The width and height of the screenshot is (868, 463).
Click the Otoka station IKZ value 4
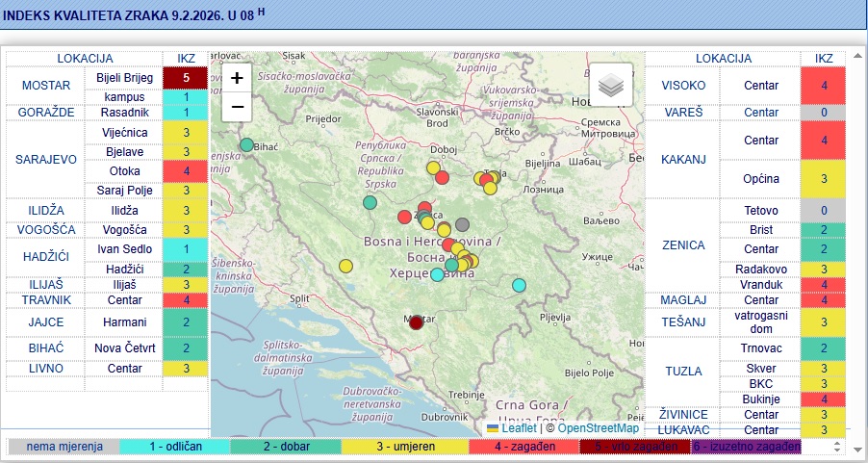(186, 171)
